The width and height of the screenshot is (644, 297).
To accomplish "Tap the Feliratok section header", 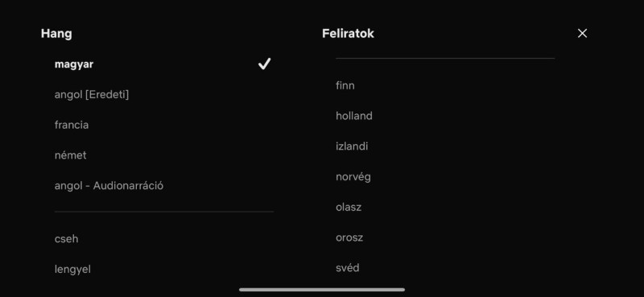I will point(348,33).
